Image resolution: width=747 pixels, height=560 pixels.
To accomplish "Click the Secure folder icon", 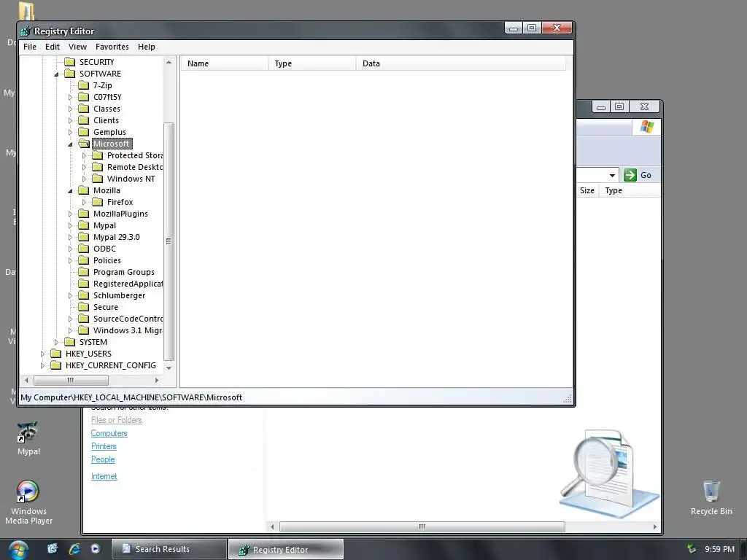I will [84, 307].
